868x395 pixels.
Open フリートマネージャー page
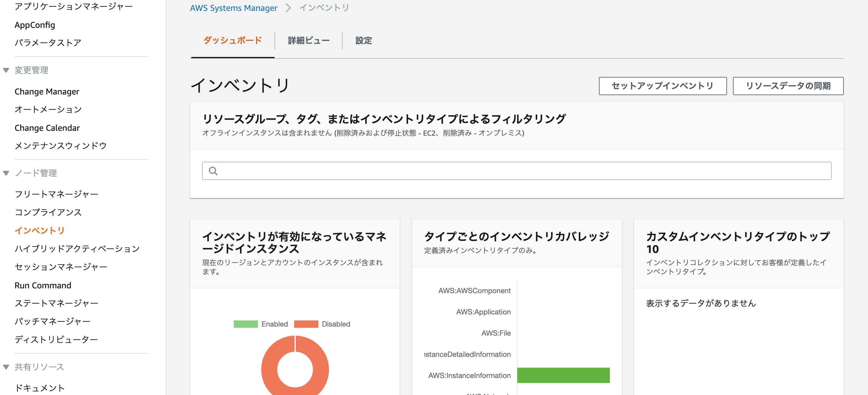(56, 194)
